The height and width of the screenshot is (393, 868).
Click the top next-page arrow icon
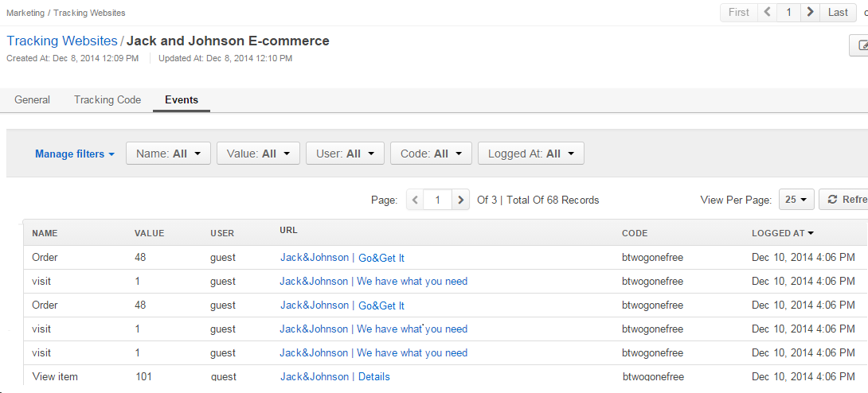810,12
